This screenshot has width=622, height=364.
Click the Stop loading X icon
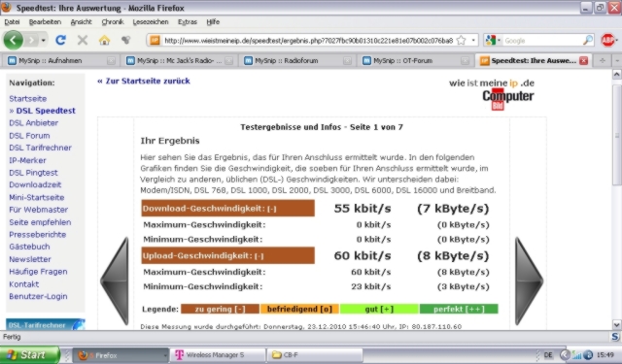(x=83, y=40)
